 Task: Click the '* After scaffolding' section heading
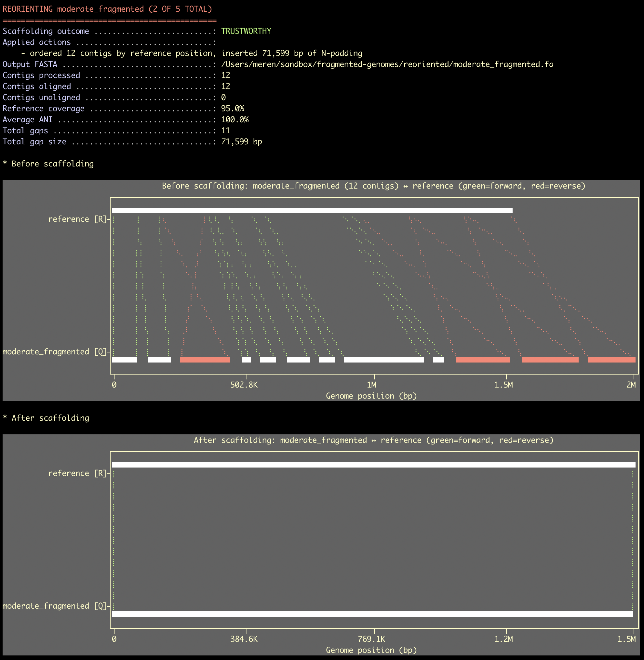pyautogui.click(x=46, y=418)
